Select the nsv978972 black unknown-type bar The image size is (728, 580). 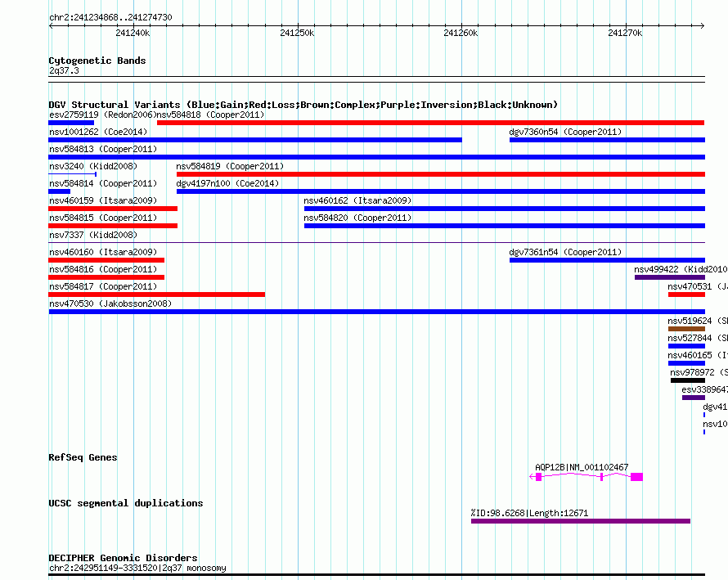click(x=688, y=380)
